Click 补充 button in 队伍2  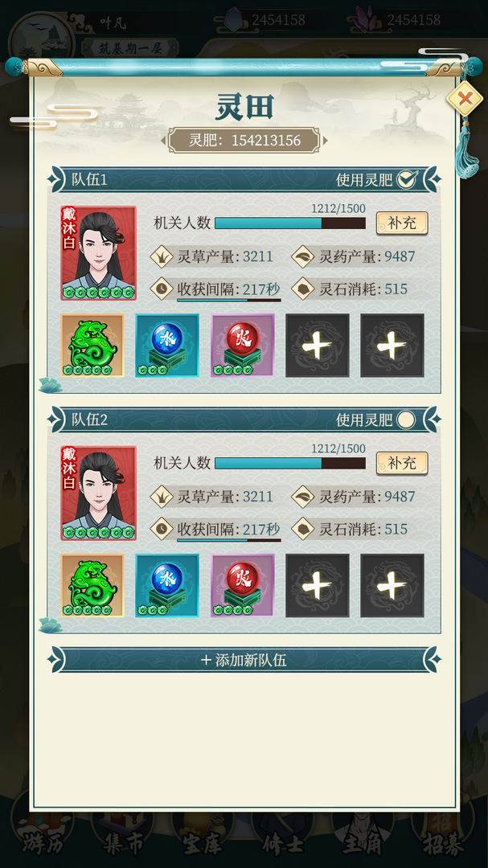pos(402,464)
